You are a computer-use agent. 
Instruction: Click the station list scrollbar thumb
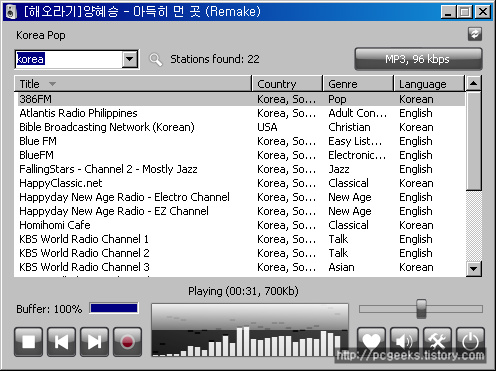(x=474, y=141)
